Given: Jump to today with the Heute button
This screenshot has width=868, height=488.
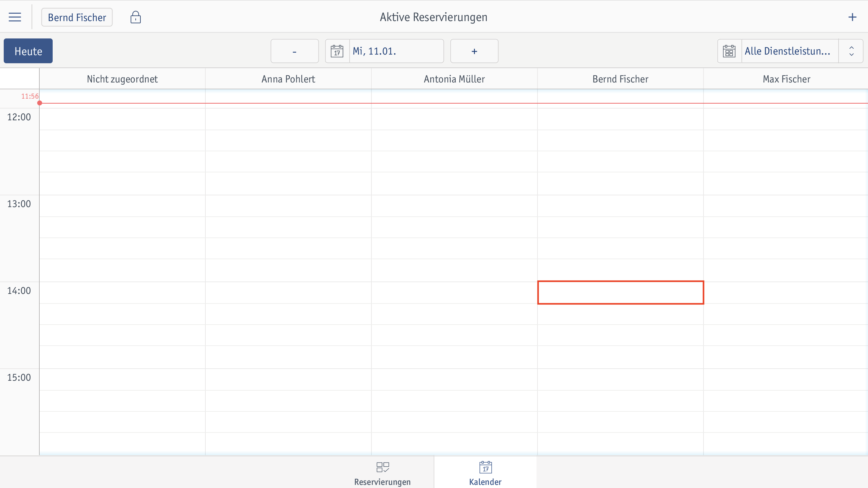Looking at the screenshot, I should 28,51.
